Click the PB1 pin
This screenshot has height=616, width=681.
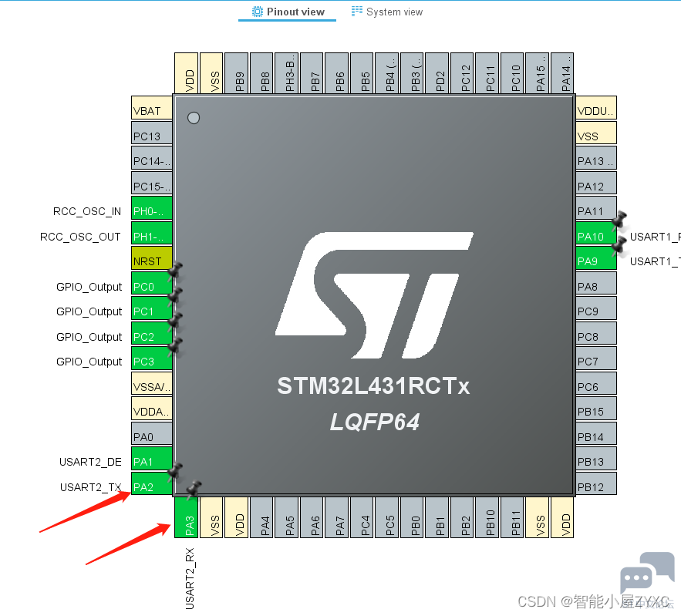click(x=437, y=517)
